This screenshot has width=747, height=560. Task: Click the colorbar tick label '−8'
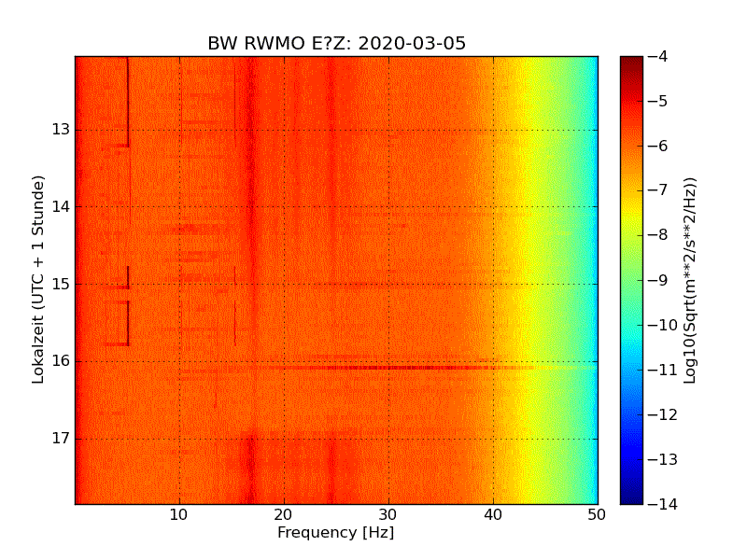click(658, 235)
